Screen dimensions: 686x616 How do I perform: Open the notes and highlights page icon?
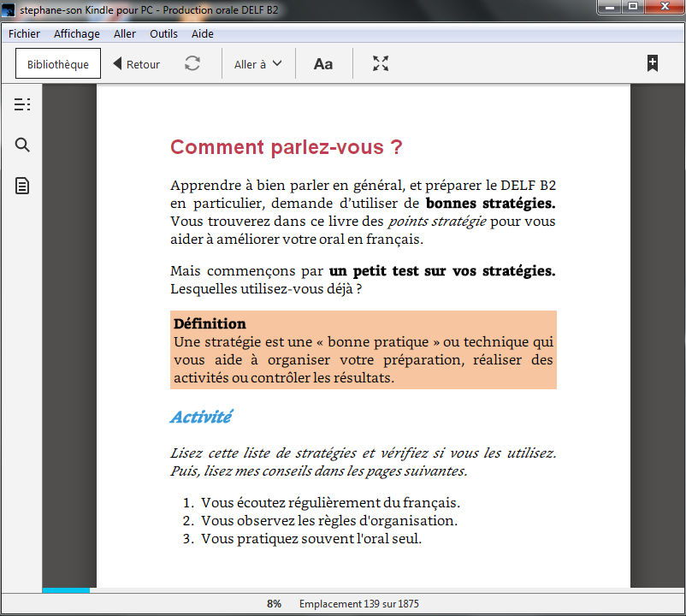22,186
